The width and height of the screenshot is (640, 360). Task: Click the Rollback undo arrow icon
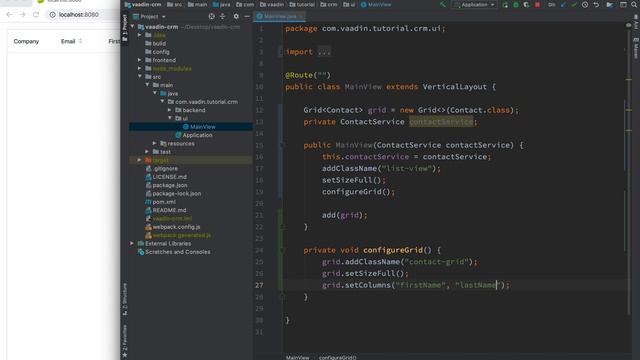(x=596, y=4)
